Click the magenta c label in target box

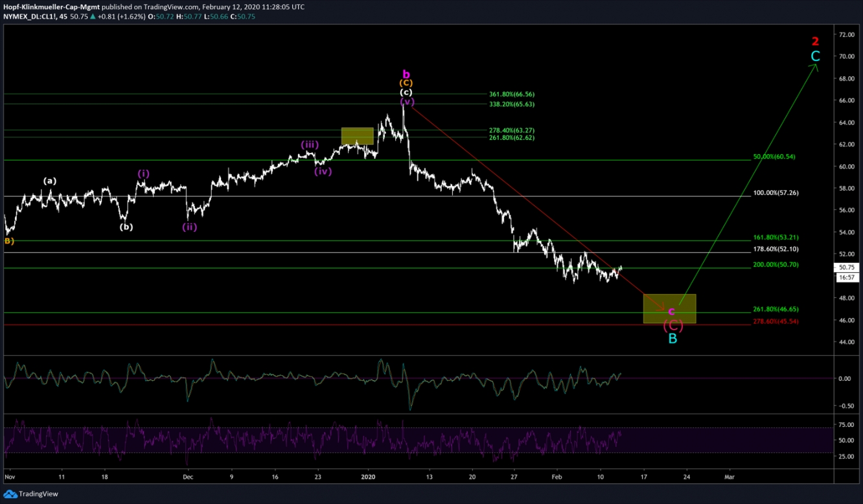(x=671, y=312)
